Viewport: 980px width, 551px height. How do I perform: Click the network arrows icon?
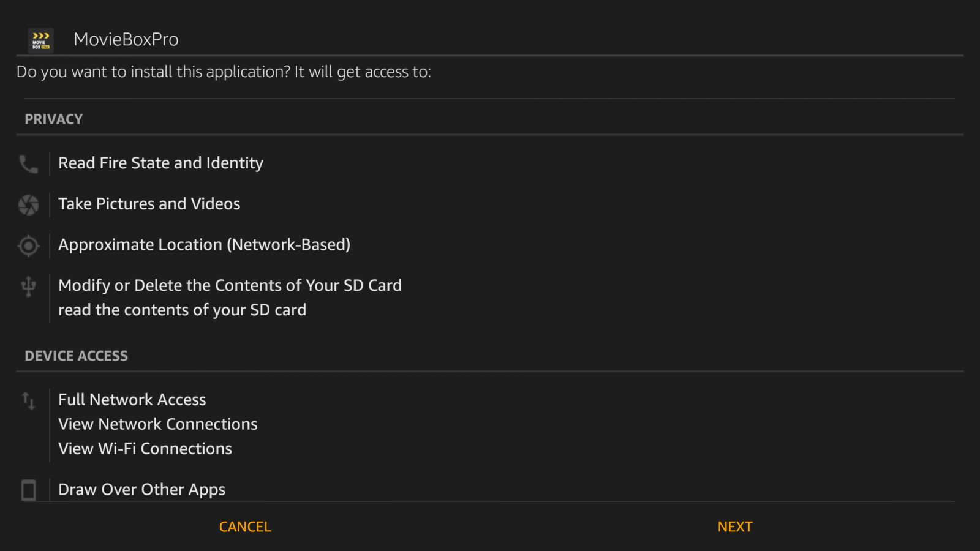[x=28, y=401]
